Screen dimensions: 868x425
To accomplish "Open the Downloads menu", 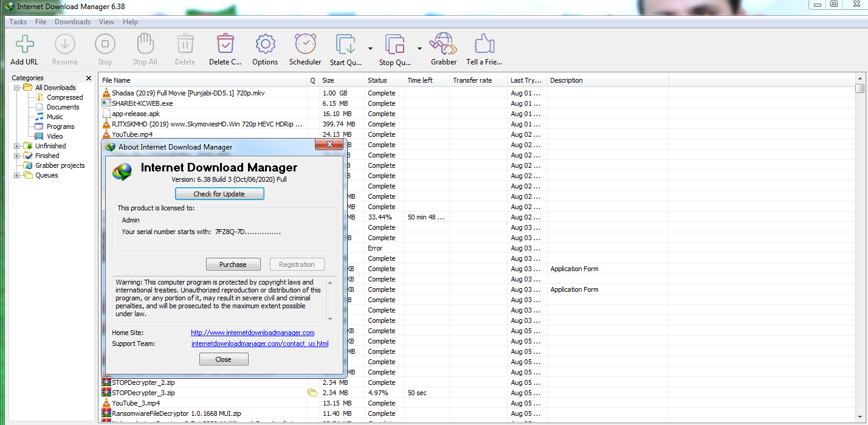I will point(72,22).
